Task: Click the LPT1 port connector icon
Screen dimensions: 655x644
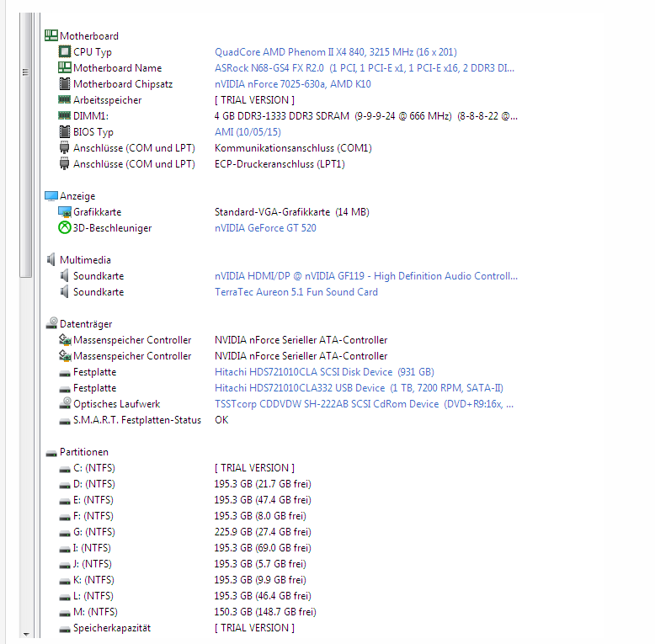Action: coord(64,163)
